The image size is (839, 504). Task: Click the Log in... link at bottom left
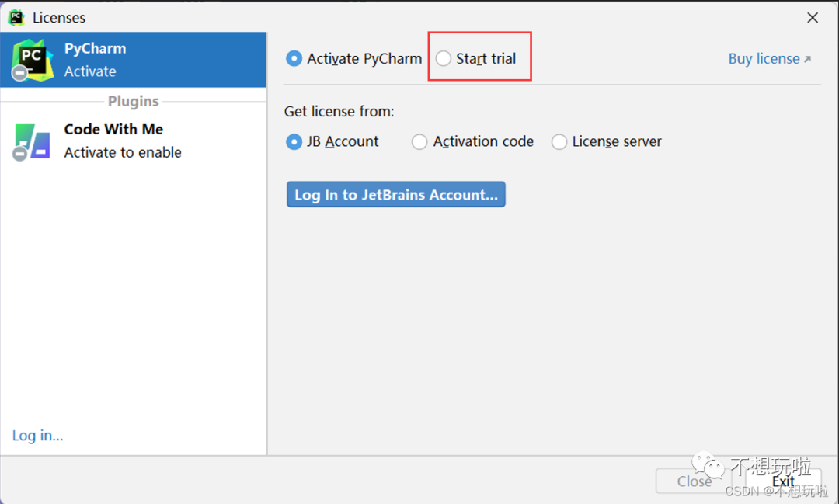(x=37, y=436)
